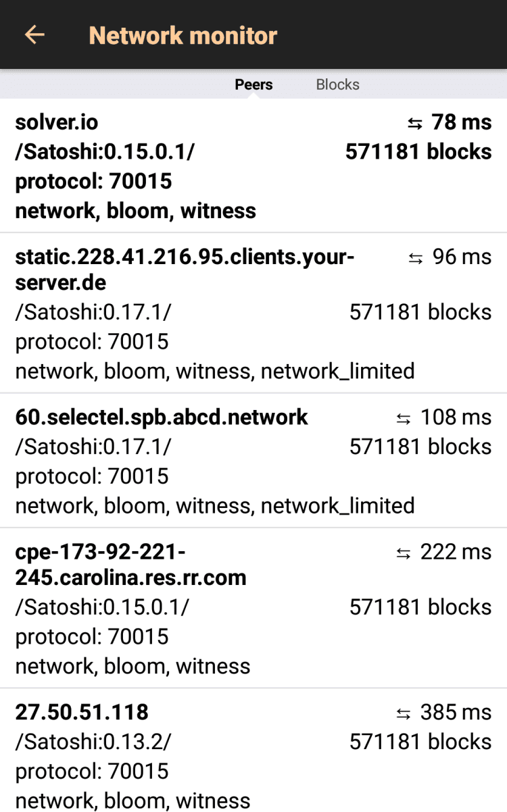Click the /Satoshi:0.13.2/ version text

[x=93, y=742]
